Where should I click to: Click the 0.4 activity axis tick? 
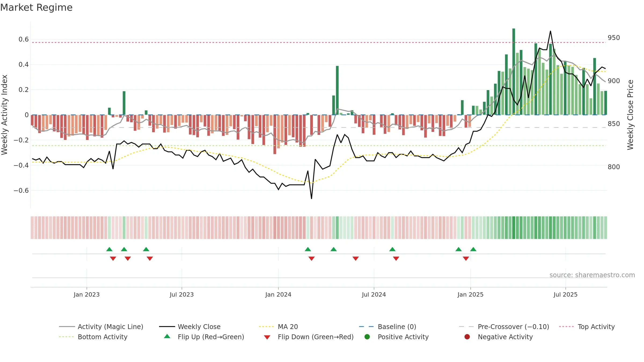[24, 64]
